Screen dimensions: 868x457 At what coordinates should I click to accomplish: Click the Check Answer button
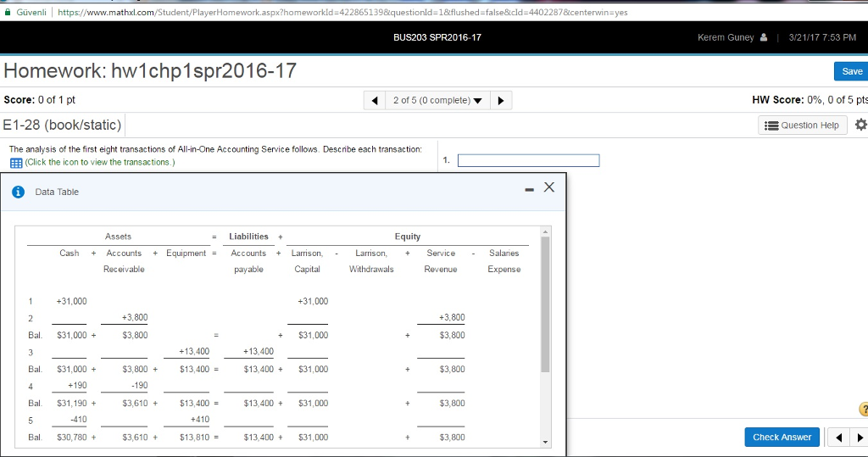click(782, 437)
